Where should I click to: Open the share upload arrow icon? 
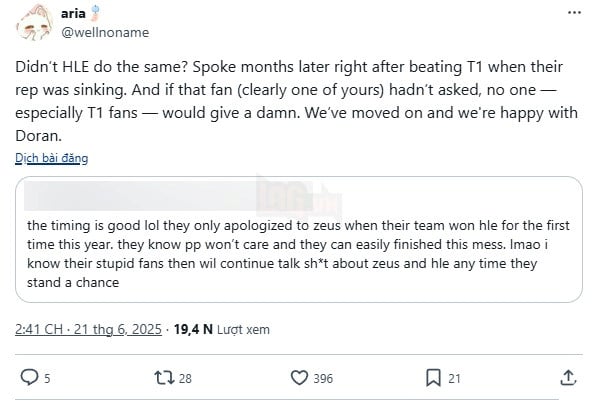tap(568, 378)
